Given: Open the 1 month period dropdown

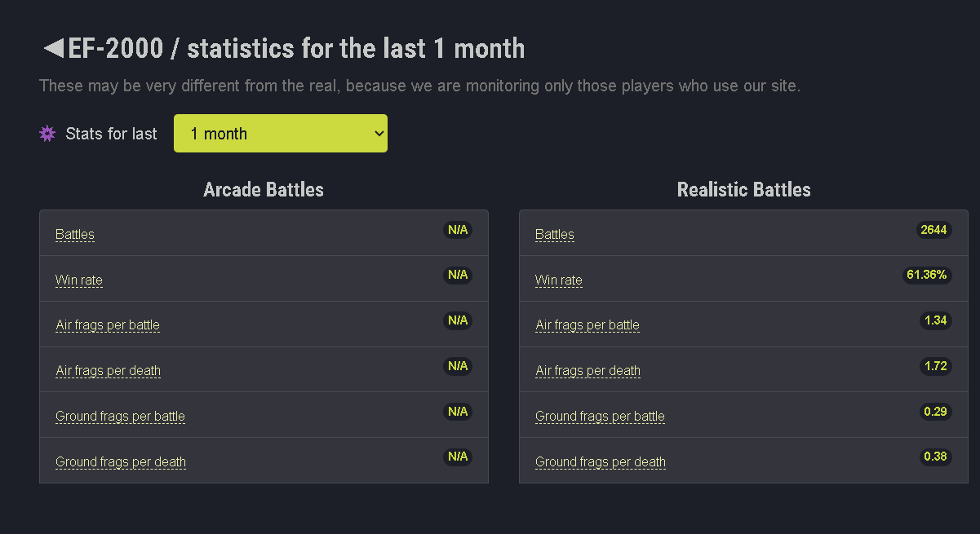Looking at the screenshot, I should coord(281,134).
